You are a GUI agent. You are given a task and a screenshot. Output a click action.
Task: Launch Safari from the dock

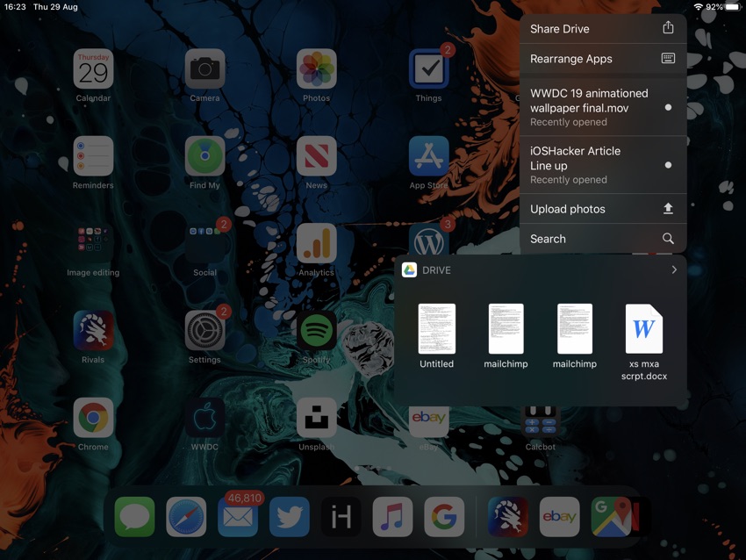pyautogui.click(x=186, y=517)
